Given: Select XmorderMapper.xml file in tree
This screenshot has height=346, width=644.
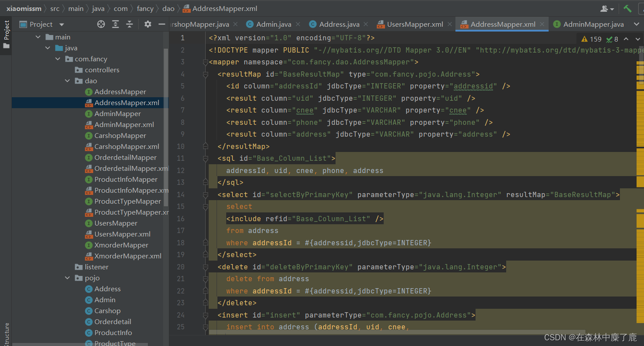Looking at the screenshot, I should 123,256.
